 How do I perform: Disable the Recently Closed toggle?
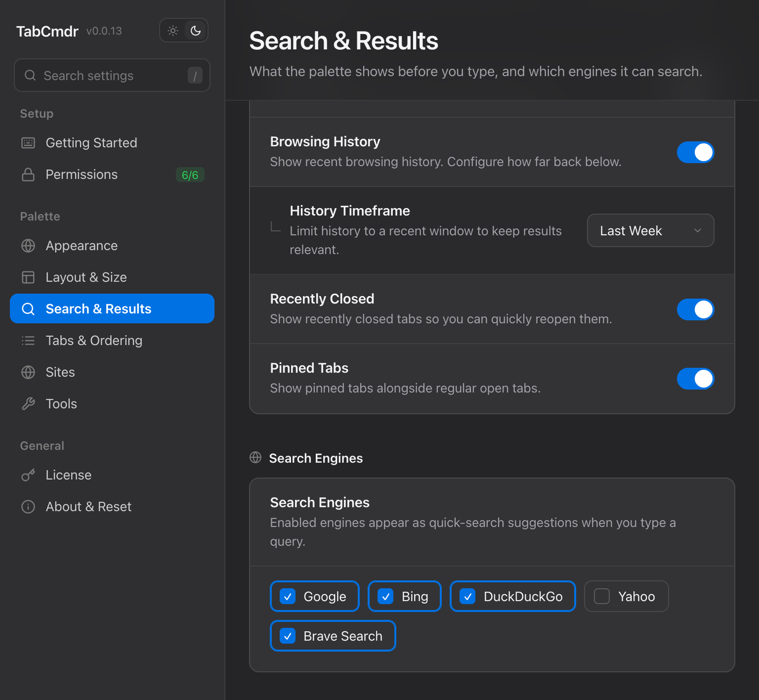click(696, 310)
